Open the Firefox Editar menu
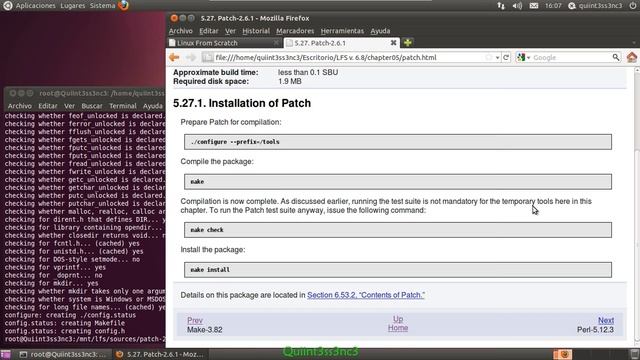Image resolution: width=640 pixels, height=360 pixels. coord(209,31)
